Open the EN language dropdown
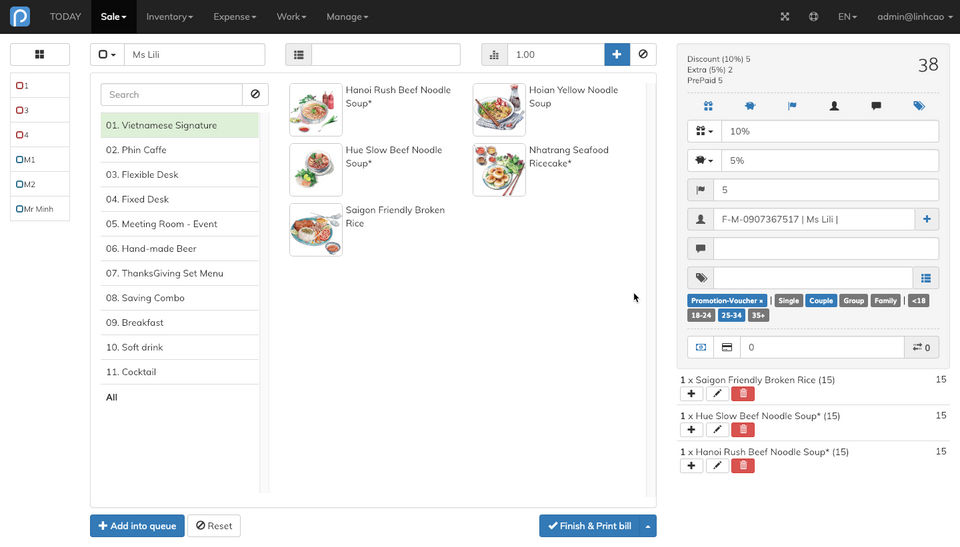The width and height of the screenshot is (960, 547). [x=847, y=17]
